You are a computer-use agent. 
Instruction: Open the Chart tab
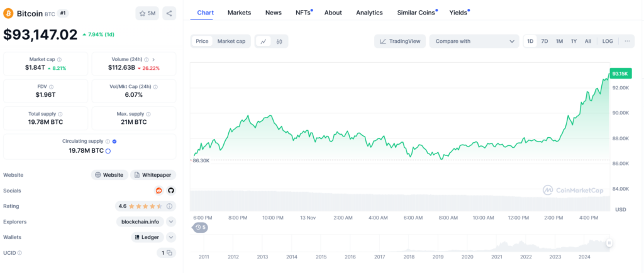pos(206,13)
